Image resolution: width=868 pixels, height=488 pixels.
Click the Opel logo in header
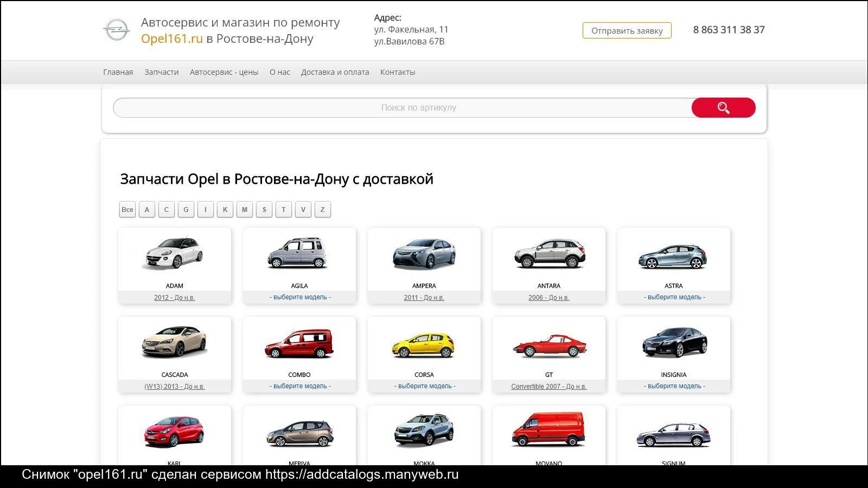pos(116,30)
